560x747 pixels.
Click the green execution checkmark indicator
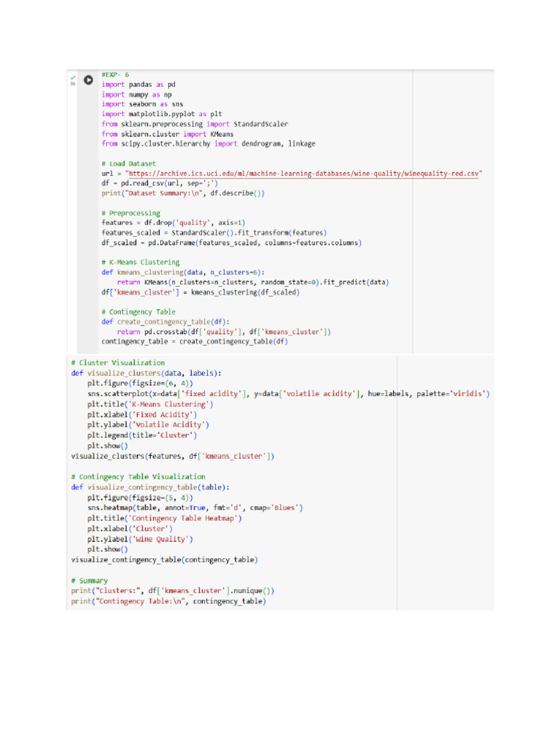coord(72,77)
